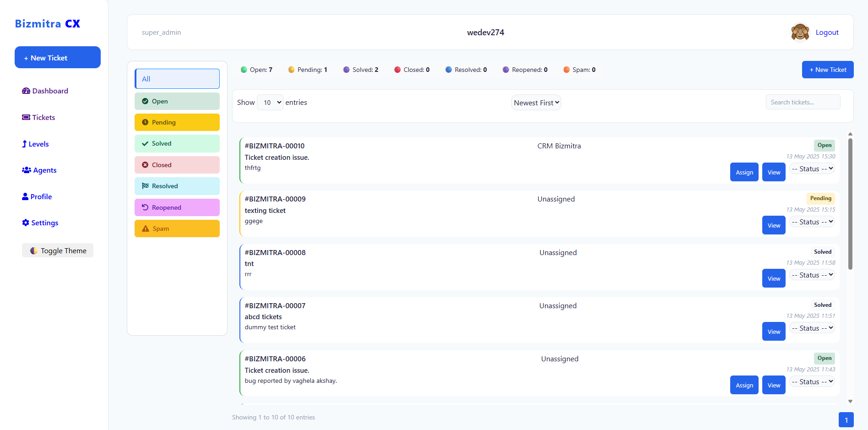868x430 pixels.
Task: Click the Search tickets input field
Action: pos(803,102)
